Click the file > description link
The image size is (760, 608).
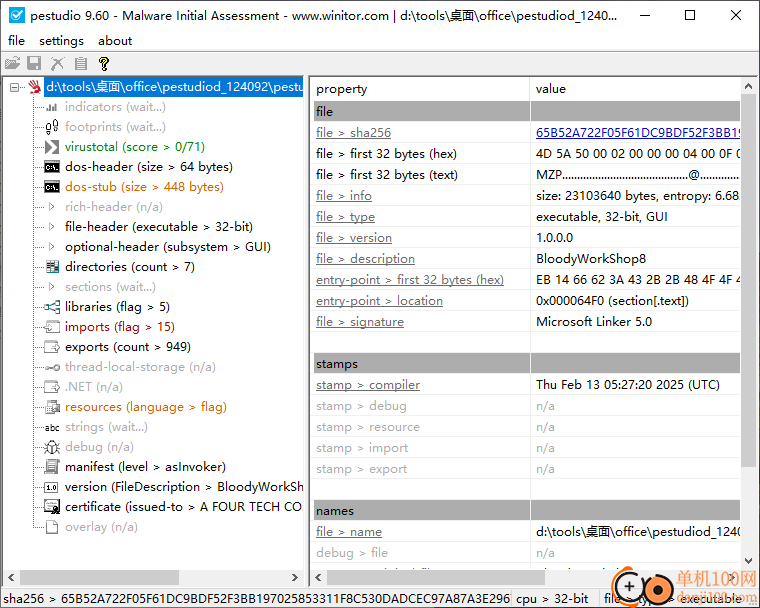click(x=365, y=259)
